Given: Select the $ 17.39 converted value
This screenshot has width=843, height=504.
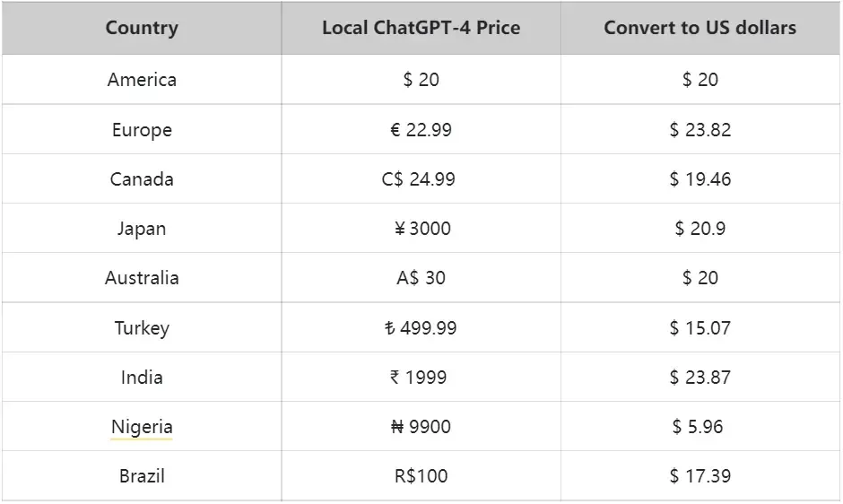Looking at the screenshot, I should tap(700, 476).
